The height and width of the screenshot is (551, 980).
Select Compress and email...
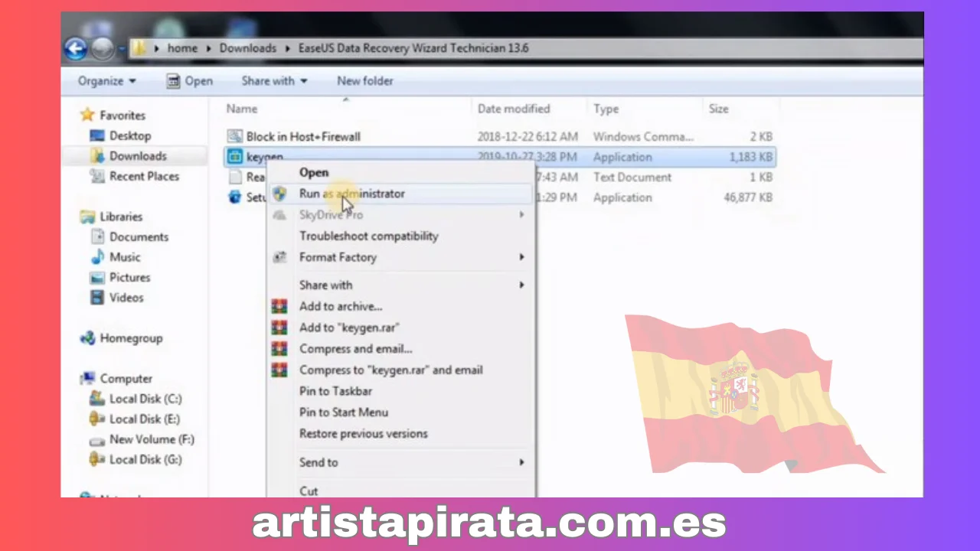[x=356, y=349]
